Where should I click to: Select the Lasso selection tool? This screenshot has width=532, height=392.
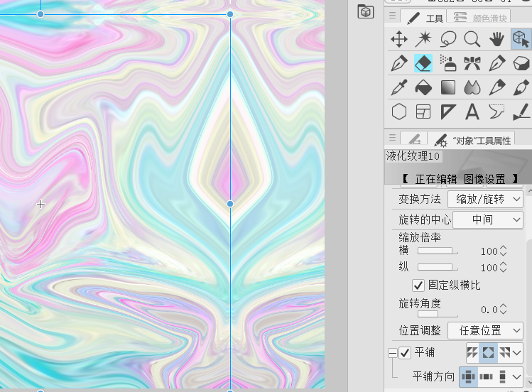click(447, 39)
